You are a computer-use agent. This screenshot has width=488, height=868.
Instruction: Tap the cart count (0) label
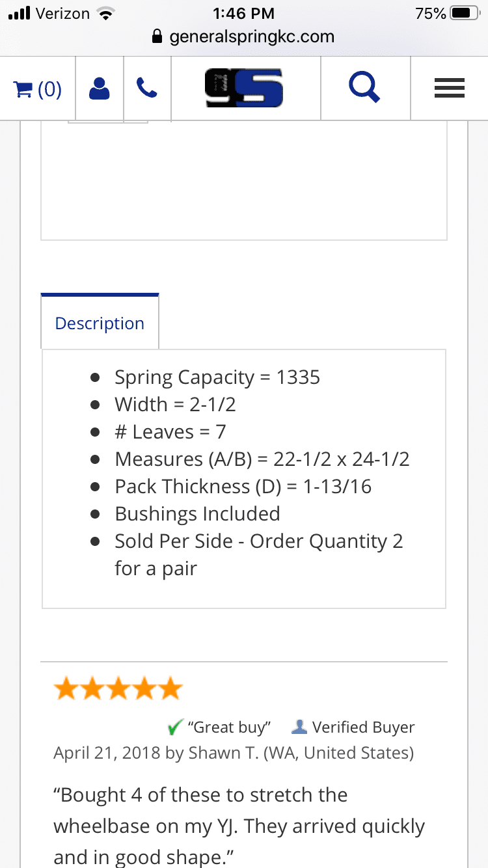[x=50, y=88]
